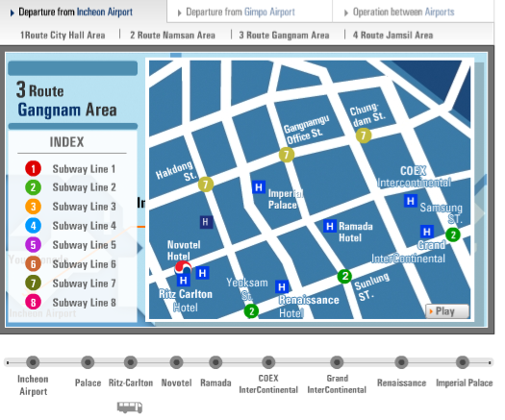Viewport: 505px width, 420px height.
Task: Click line 2 marker at Samsung ST.
Action: point(453,235)
